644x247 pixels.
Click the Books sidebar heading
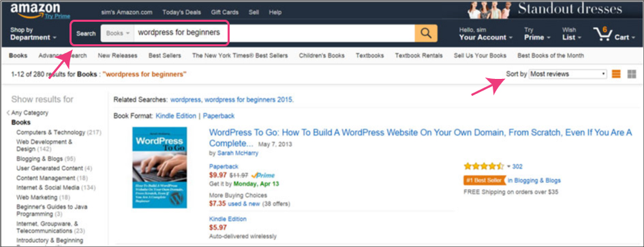[x=21, y=122]
